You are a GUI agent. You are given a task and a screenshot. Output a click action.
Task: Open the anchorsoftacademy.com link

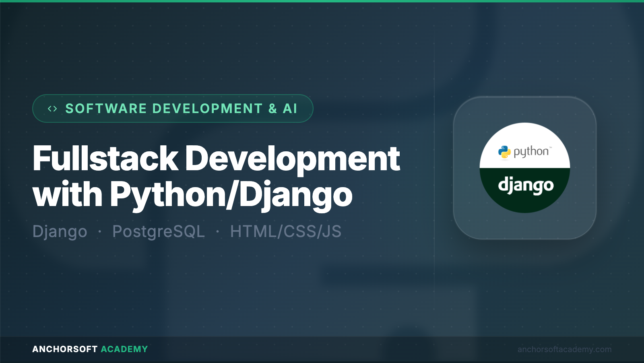pyautogui.click(x=564, y=349)
